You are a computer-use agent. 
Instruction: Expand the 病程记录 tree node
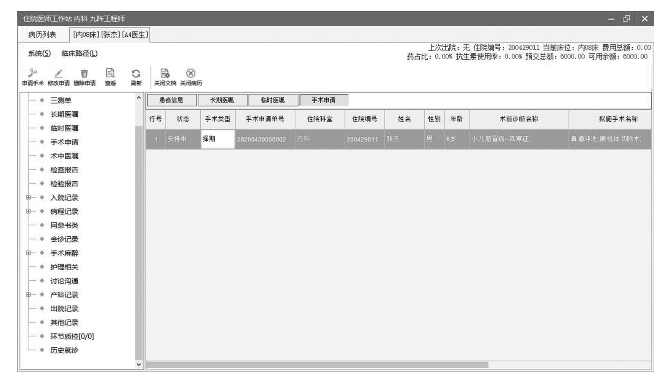pos(29,211)
